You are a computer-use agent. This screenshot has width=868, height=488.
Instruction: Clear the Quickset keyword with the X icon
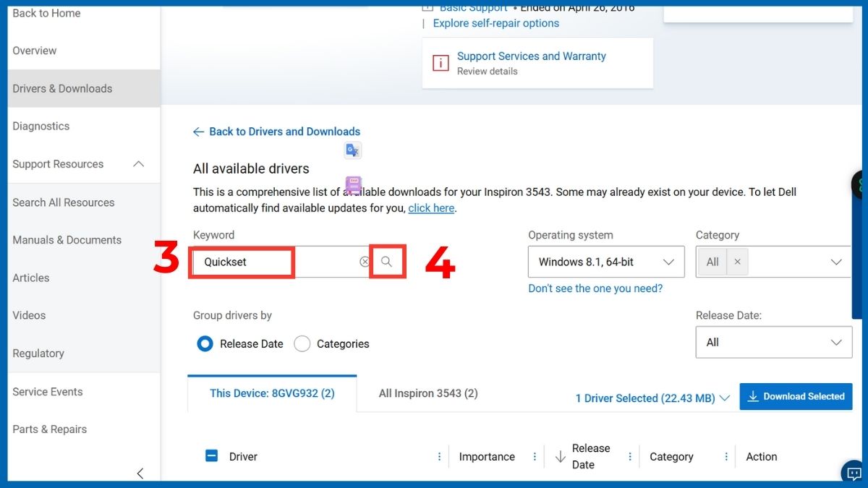[x=365, y=262]
